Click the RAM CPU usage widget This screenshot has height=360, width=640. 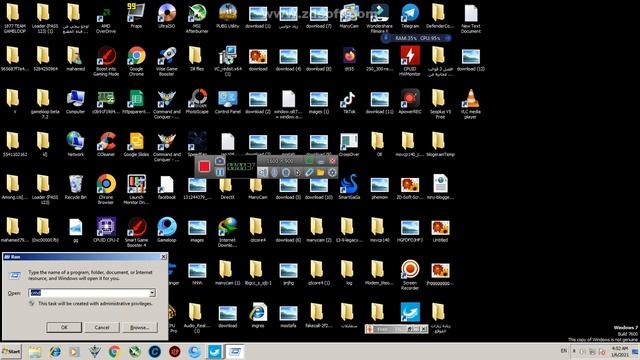[417, 38]
